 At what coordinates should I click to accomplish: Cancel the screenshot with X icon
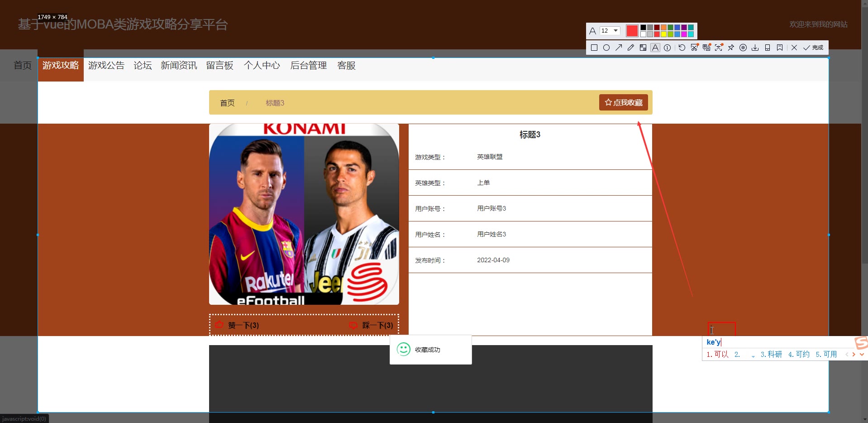coord(794,48)
